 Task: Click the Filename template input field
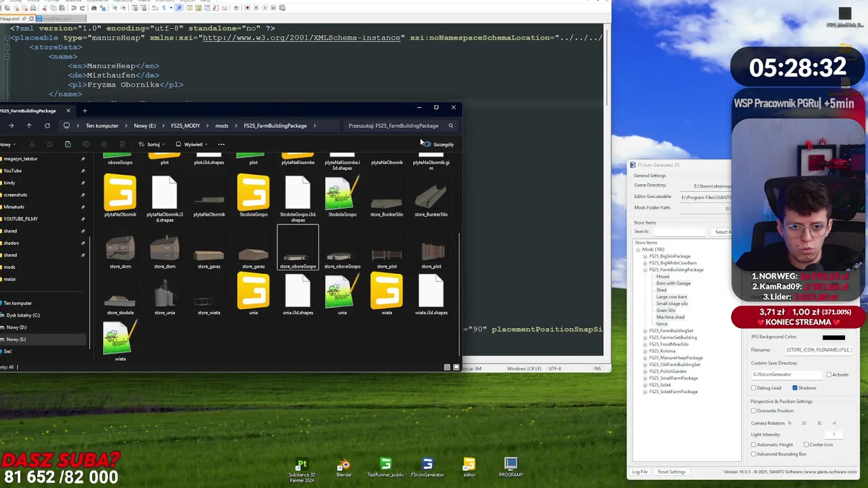[818, 350]
